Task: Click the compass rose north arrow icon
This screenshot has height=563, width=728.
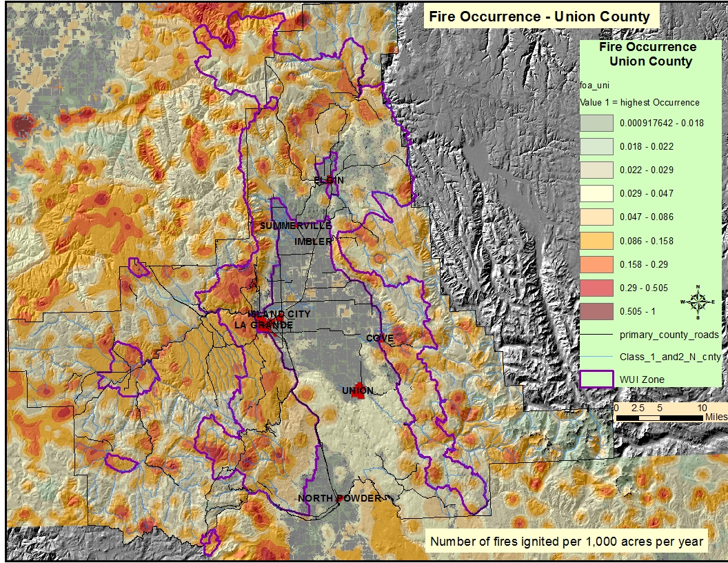Action: tap(698, 302)
